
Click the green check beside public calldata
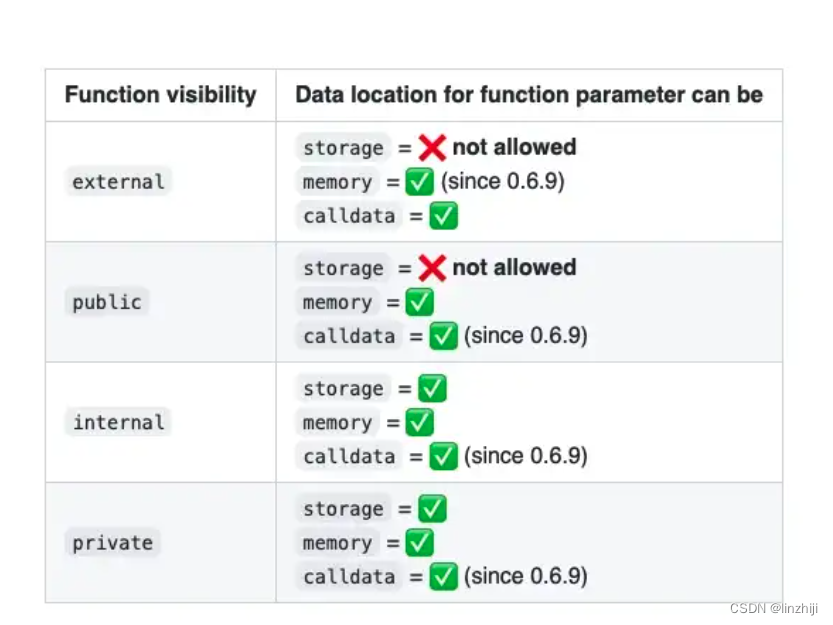click(444, 336)
